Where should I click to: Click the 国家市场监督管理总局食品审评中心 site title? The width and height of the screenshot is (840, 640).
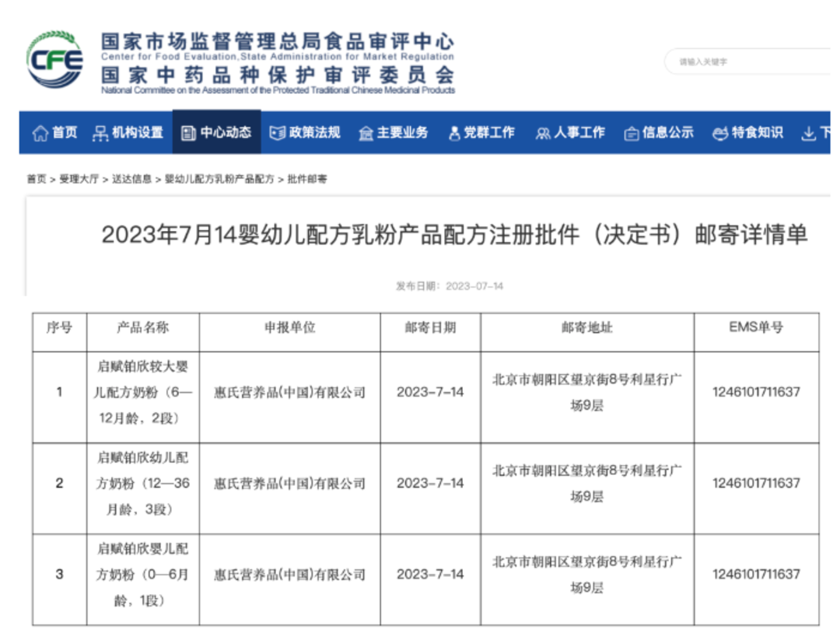[x=278, y=41]
